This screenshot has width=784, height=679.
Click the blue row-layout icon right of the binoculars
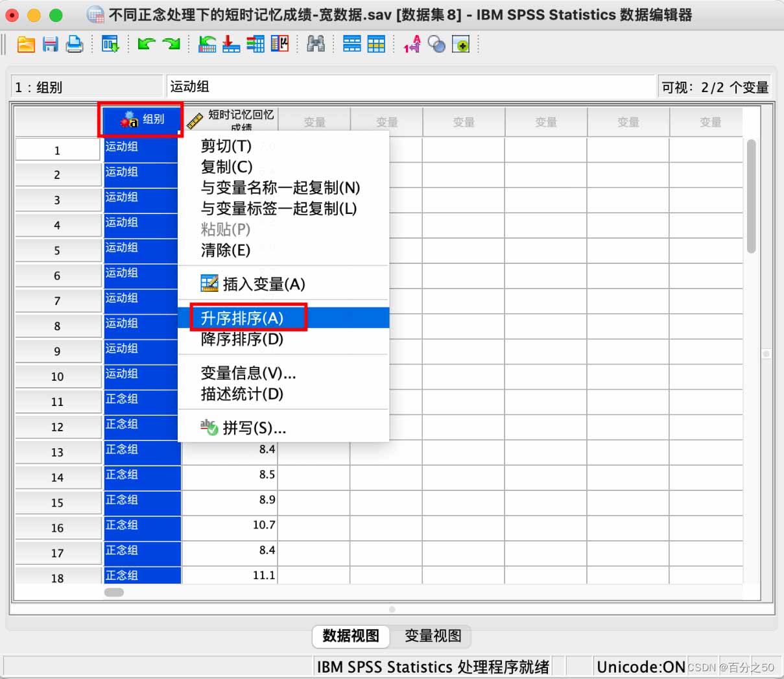[352, 44]
